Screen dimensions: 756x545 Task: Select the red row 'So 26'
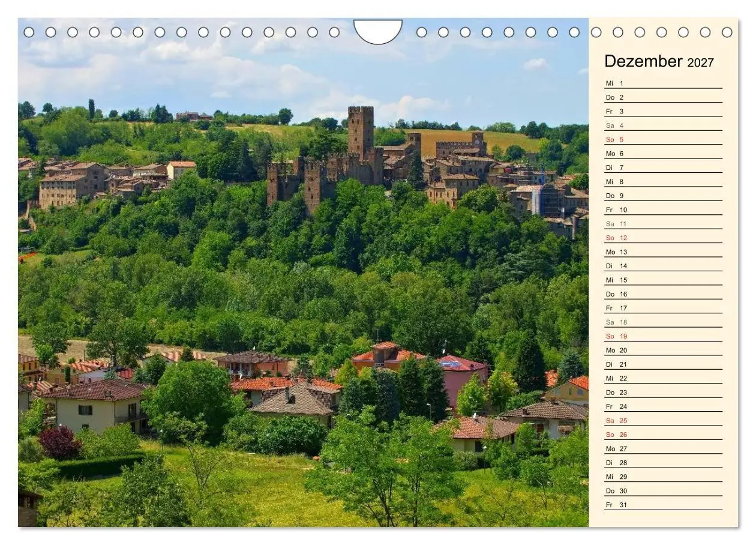pos(663,435)
